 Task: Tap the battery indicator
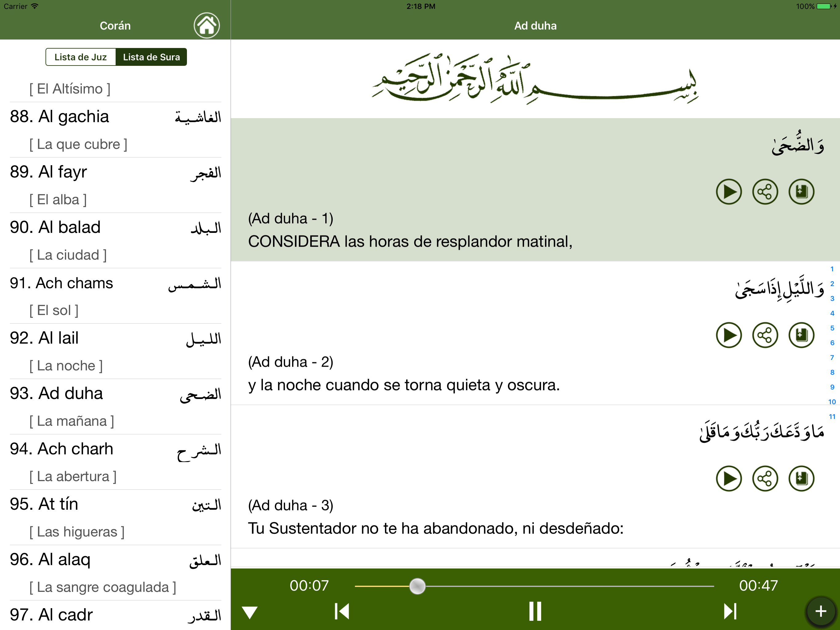pos(823,6)
